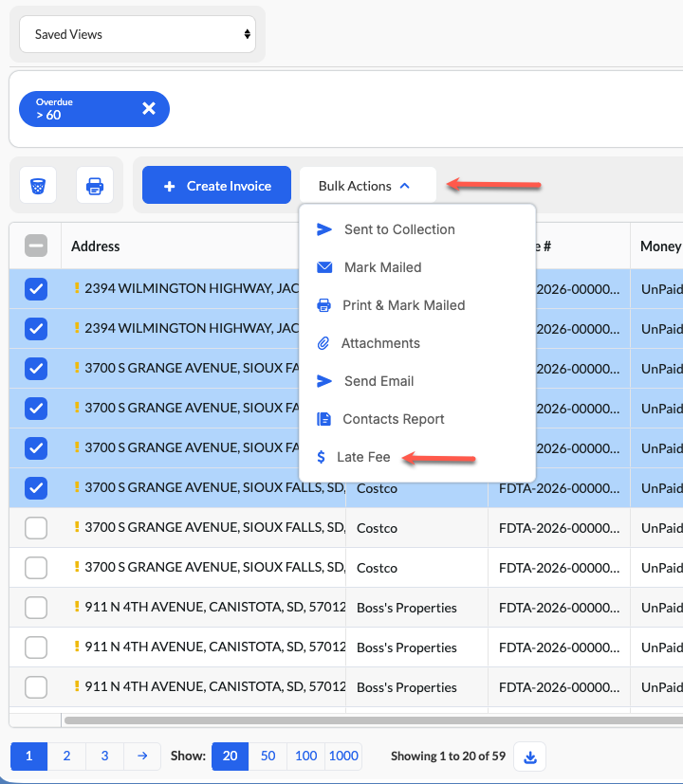Uncheck second 2394 Wilmington Highway row checkbox

pyautogui.click(x=36, y=329)
